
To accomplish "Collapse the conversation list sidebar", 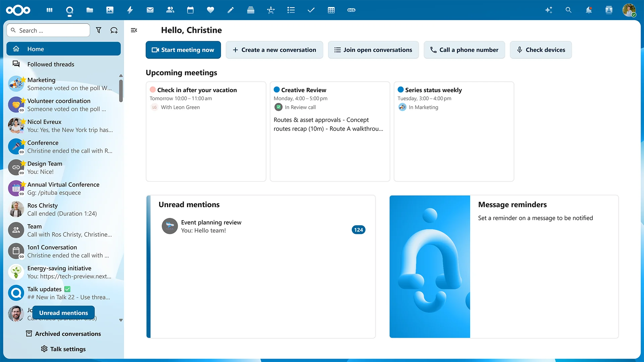I will tap(134, 30).
